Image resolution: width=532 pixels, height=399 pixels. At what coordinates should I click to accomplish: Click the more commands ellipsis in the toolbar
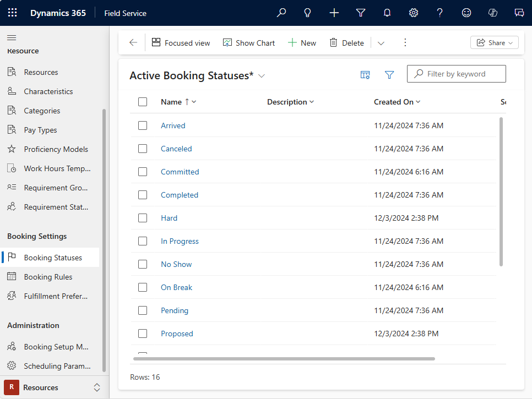(405, 42)
